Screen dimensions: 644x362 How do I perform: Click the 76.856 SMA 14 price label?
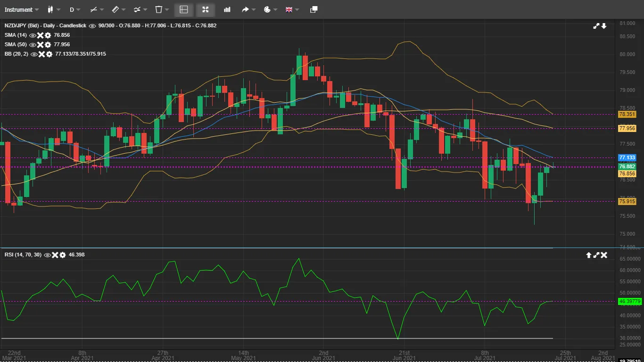(x=627, y=173)
